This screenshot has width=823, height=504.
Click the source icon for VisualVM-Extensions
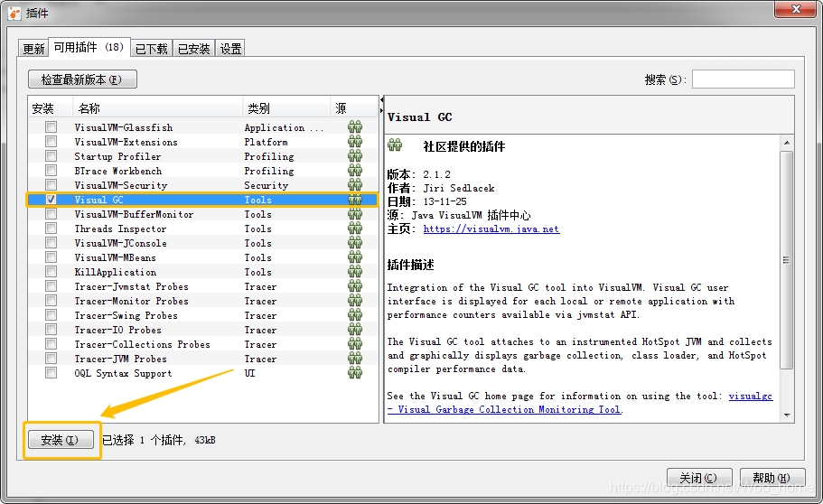(x=355, y=142)
